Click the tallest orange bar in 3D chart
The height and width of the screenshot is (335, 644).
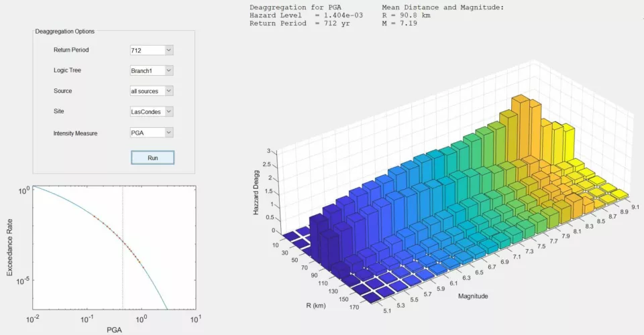tap(519, 127)
